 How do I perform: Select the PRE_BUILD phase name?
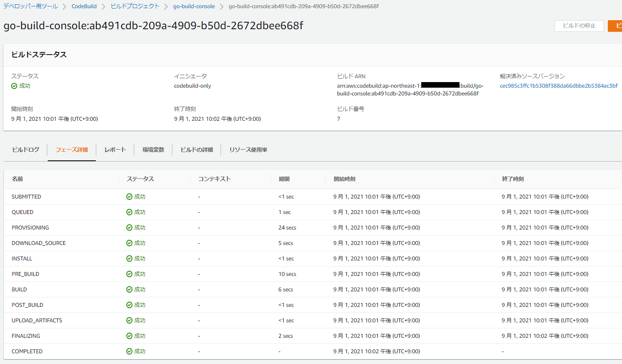25,274
